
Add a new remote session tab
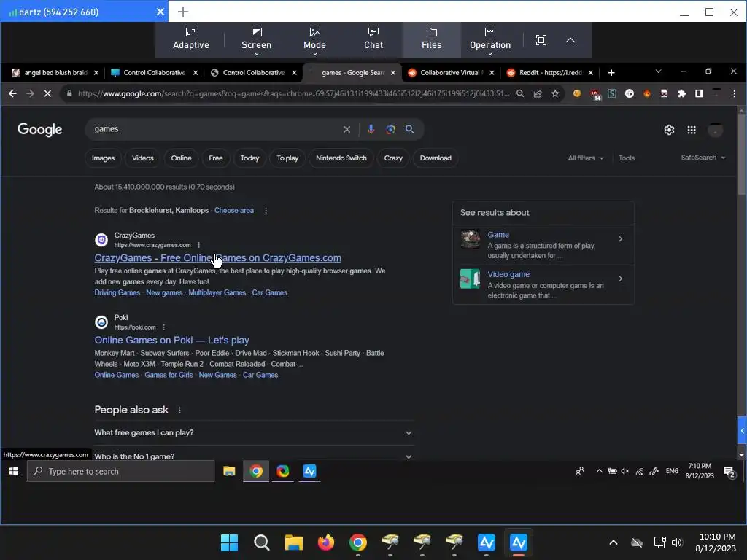click(x=183, y=12)
